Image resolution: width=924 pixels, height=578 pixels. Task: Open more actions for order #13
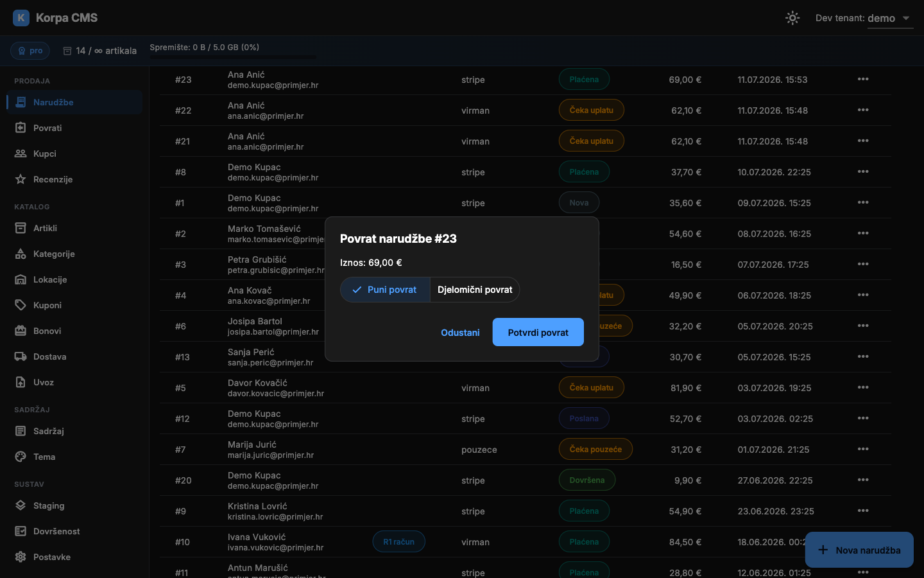[863, 356]
